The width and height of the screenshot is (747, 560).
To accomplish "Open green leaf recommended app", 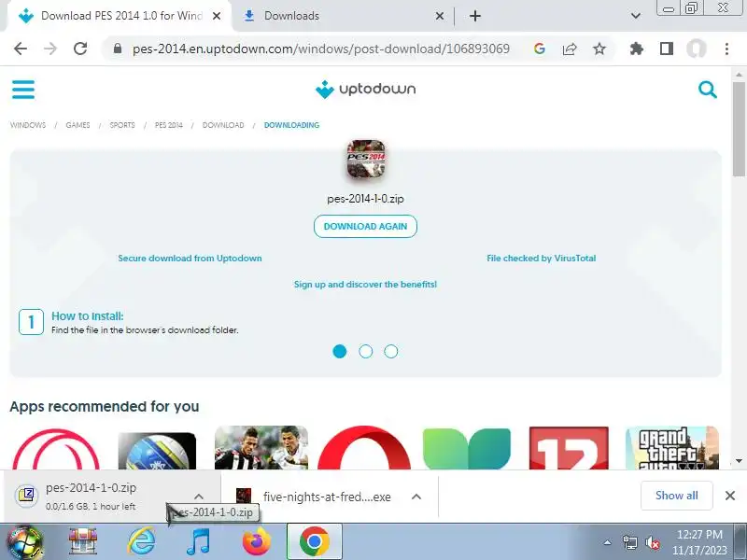I will coord(466,449).
